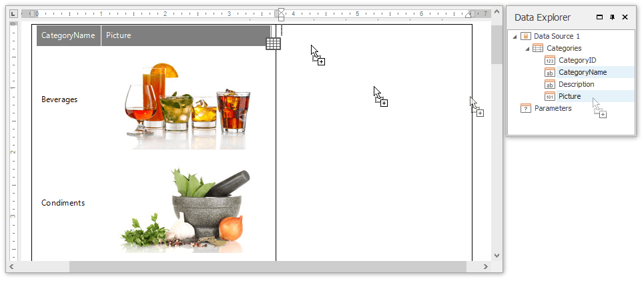
Task: Pin the Data Explorer panel
Action: [612, 17]
